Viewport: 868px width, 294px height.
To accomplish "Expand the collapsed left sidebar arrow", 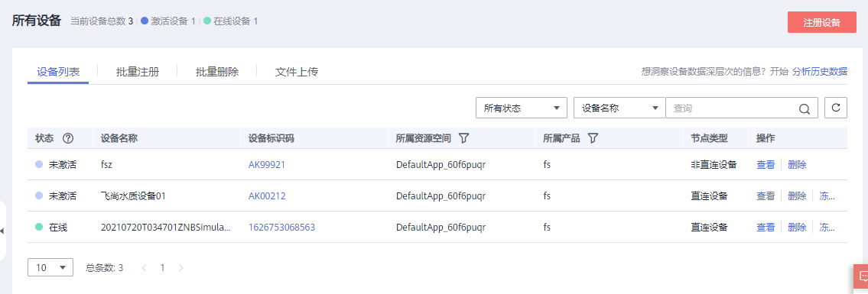I will tap(2, 231).
